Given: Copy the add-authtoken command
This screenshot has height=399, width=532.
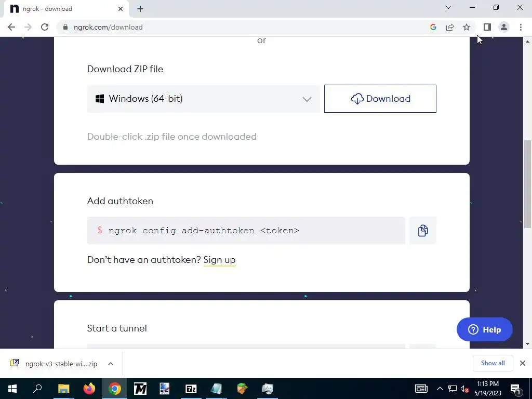Looking at the screenshot, I should (x=422, y=231).
